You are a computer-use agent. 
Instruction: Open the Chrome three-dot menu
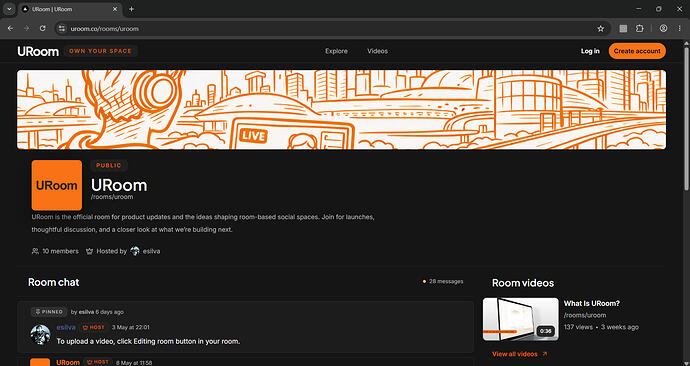[x=680, y=28]
